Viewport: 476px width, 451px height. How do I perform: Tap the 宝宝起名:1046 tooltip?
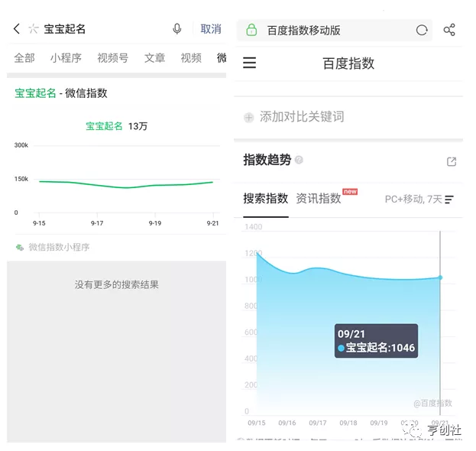pyautogui.click(x=376, y=341)
